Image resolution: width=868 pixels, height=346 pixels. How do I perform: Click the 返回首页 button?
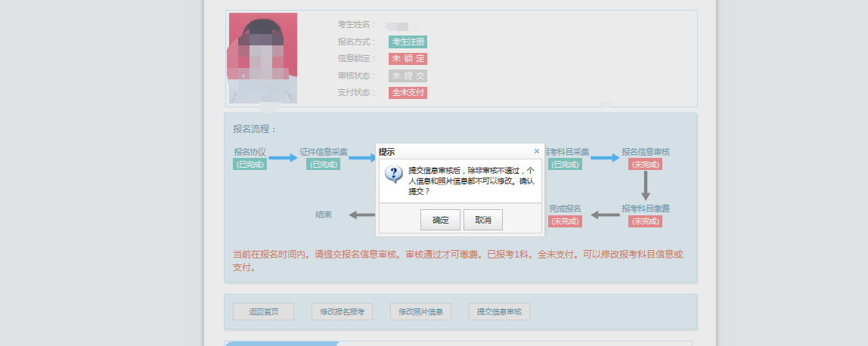pyautogui.click(x=263, y=312)
